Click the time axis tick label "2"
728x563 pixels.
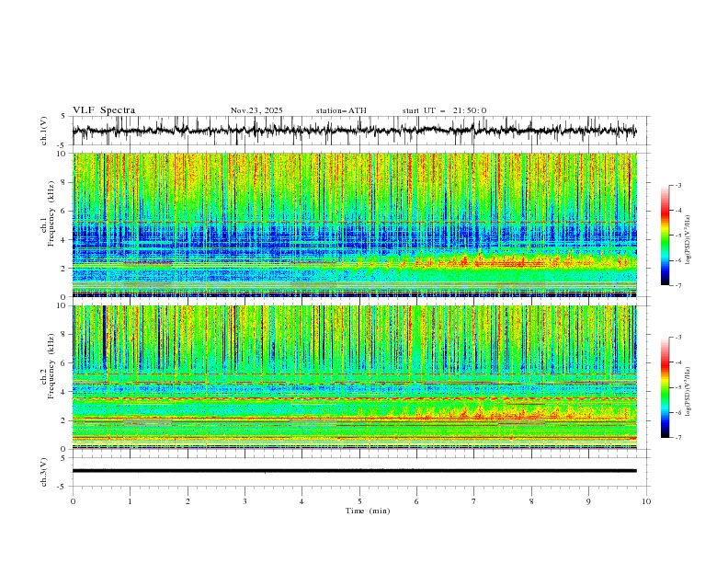[x=188, y=501]
